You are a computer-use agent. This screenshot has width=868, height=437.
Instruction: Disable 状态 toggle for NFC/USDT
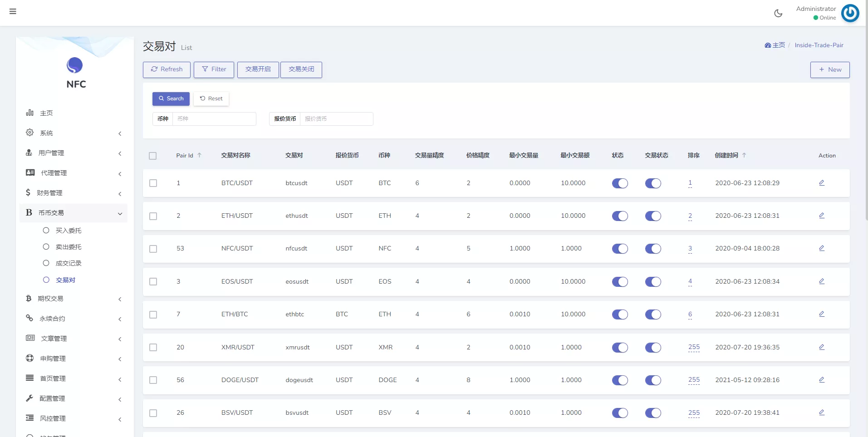[620, 249]
